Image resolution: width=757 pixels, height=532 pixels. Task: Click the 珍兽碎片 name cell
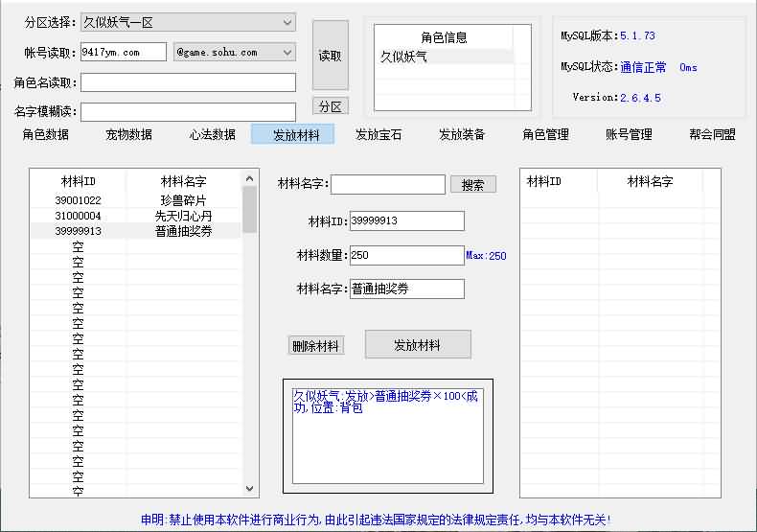(x=183, y=200)
